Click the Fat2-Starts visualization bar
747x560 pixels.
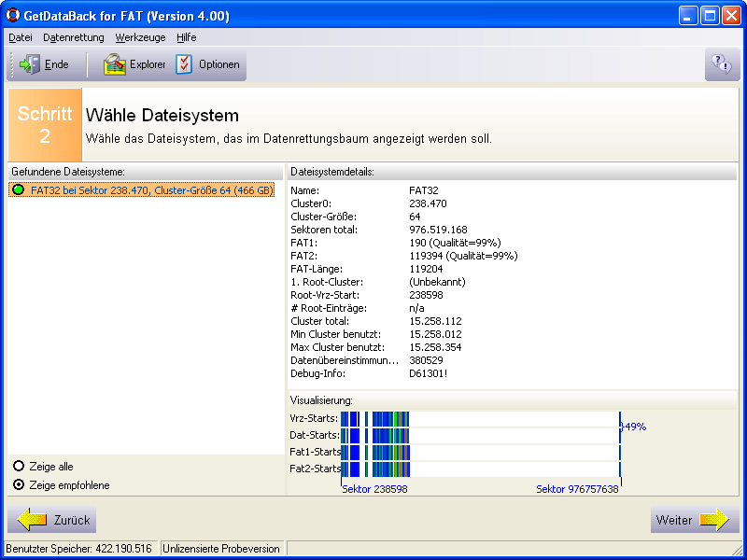pos(480,469)
